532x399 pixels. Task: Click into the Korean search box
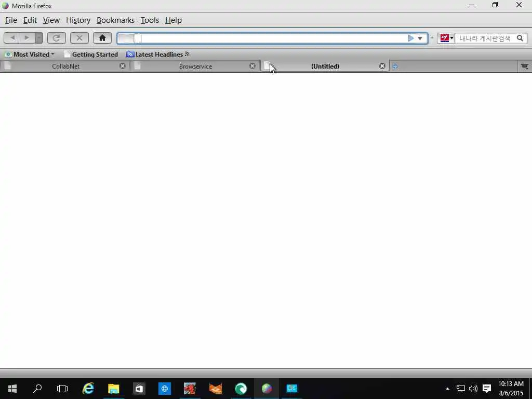coord(485,38)
